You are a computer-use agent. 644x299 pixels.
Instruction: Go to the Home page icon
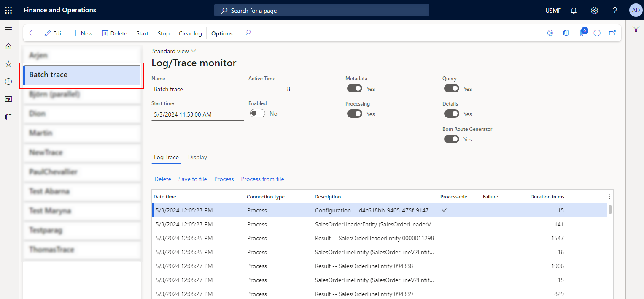point(8,46)
